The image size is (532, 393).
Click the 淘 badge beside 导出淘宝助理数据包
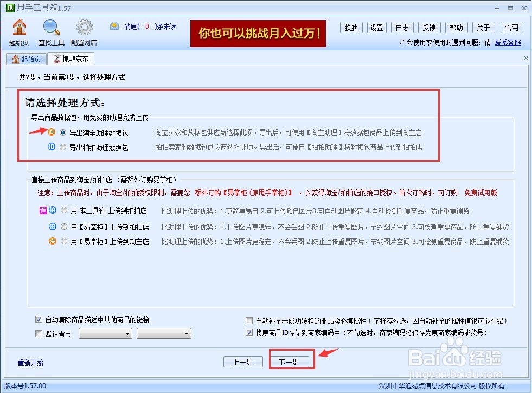53,132
